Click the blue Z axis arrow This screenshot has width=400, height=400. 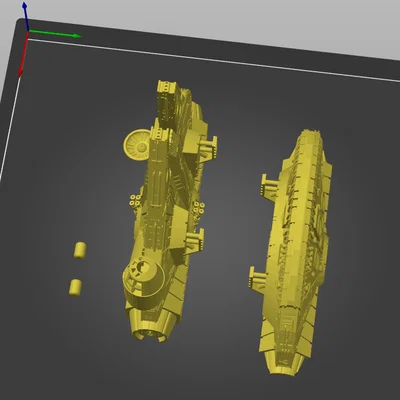(x=25, y=16)
